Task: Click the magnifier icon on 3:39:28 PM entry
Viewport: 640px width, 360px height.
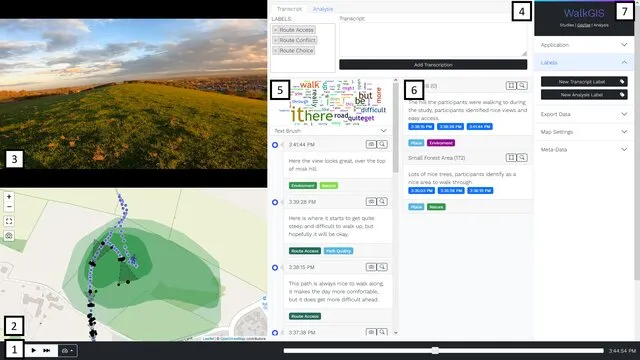Action: [x=382, y=201]
